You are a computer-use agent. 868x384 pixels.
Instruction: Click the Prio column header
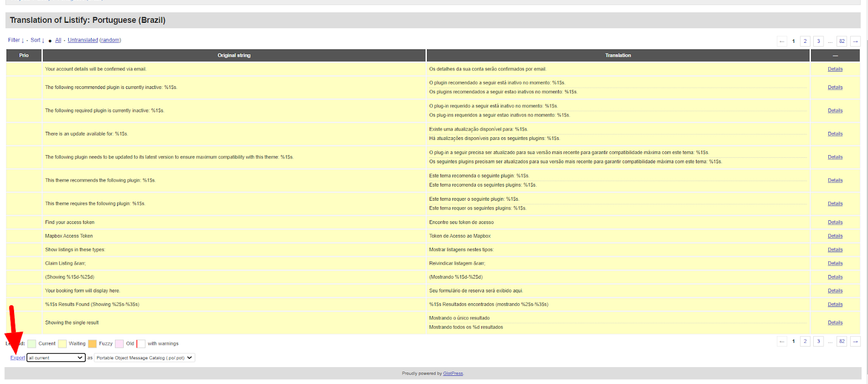click(24, 55)
